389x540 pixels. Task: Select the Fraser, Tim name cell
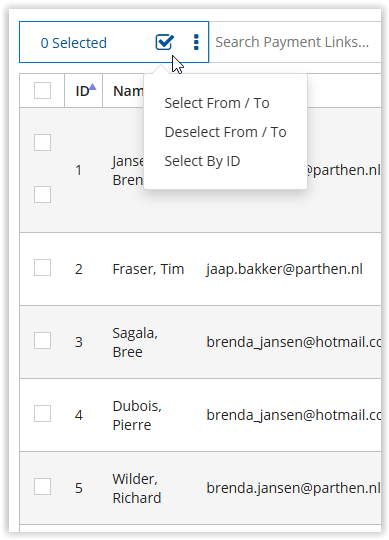(148, 269)
